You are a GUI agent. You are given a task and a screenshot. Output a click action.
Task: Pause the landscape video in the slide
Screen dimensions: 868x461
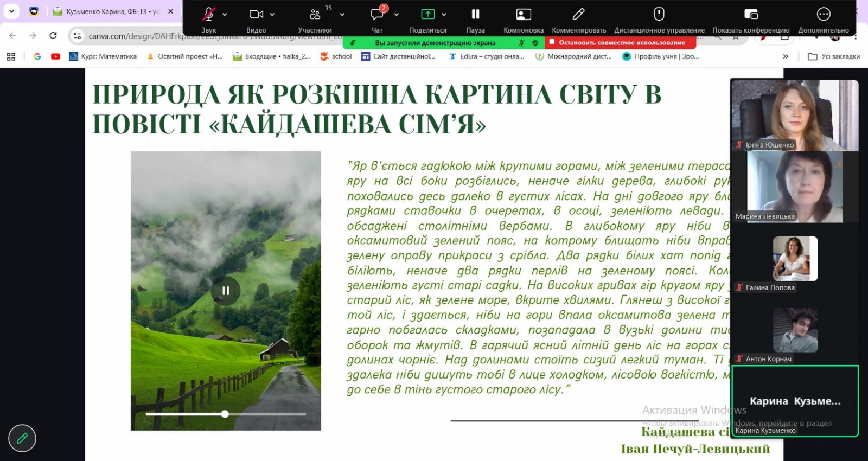coord(226,291)
